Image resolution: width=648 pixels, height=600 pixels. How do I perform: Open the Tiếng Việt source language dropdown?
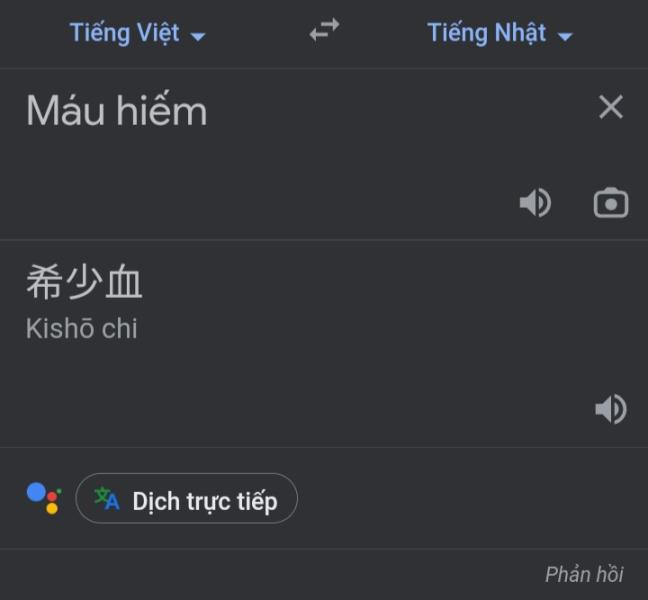(x=137, y=33)
